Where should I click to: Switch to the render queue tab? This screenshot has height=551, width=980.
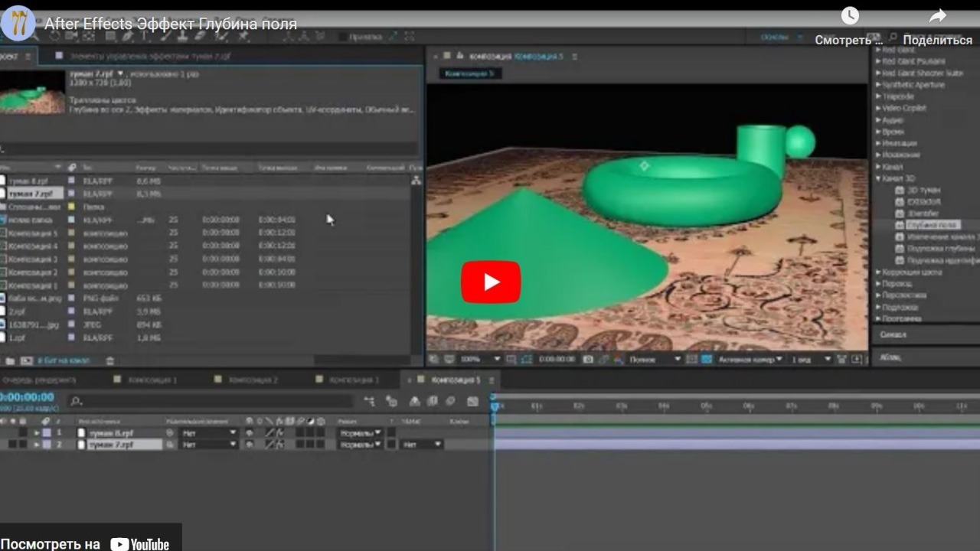[38, 380]
